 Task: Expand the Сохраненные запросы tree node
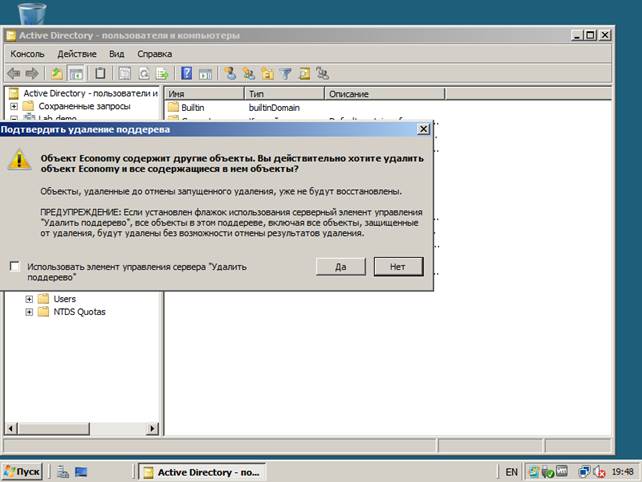(x=14, y=106)
